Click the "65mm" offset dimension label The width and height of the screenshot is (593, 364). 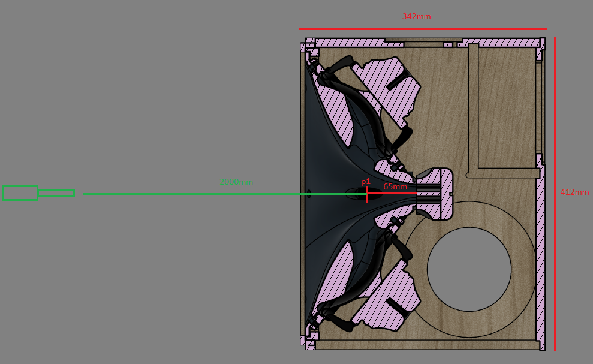(x=395, y=187)
